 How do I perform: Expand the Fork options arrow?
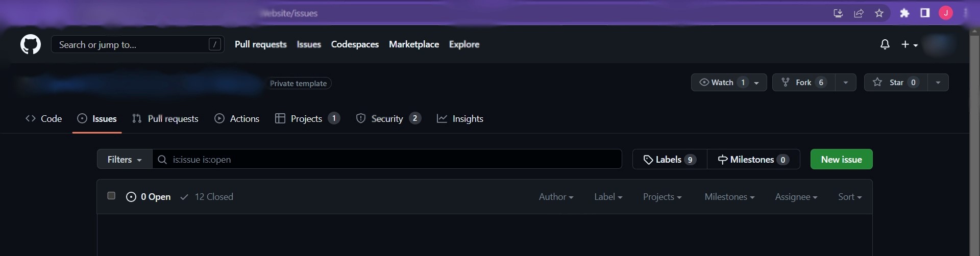(x=846, y=82)
